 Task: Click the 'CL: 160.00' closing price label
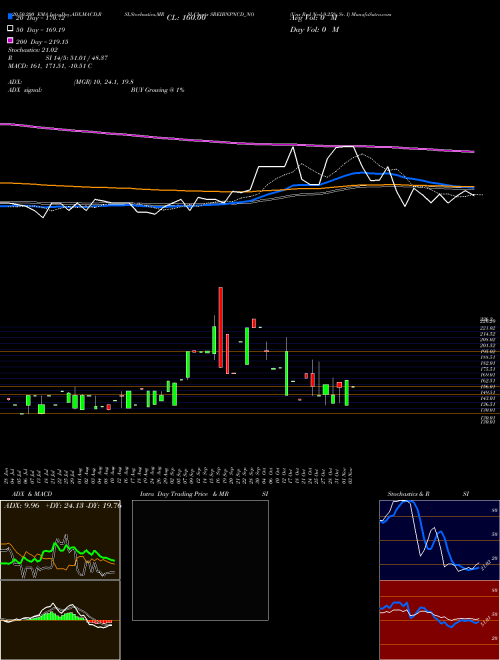tap(186, 18)
